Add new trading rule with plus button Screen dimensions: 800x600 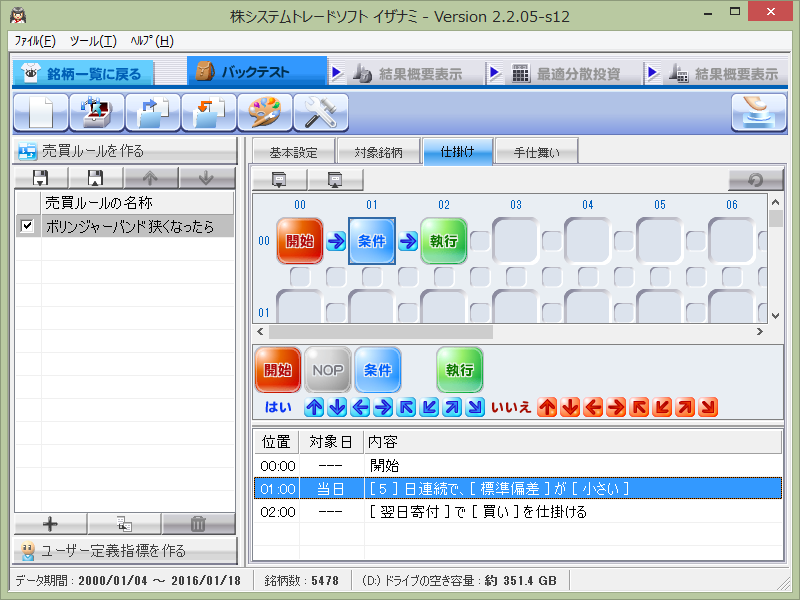pyautogui.click(x=50, y=524)
